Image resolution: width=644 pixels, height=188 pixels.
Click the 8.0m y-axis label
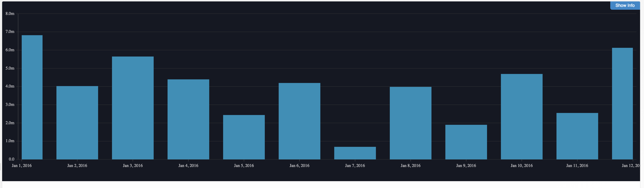point(10,13)
